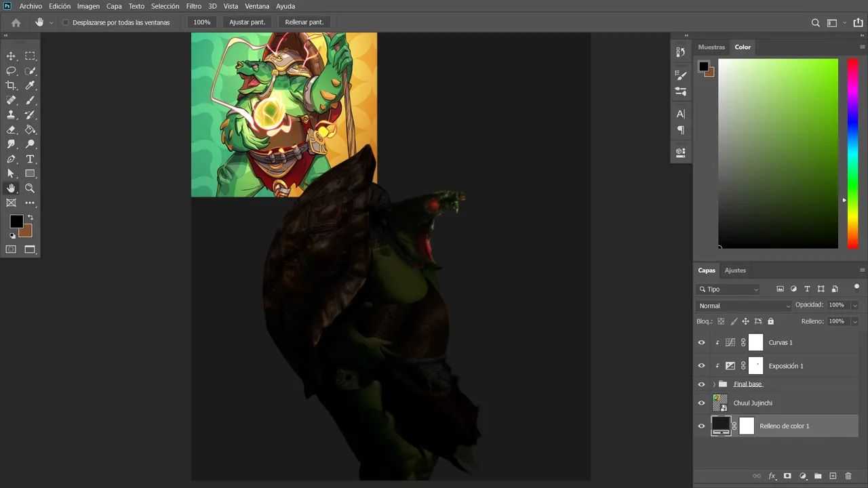Hide the Chuul Jujinchi layer
Viewport: 868px width, 488px height.
point(702,403)
